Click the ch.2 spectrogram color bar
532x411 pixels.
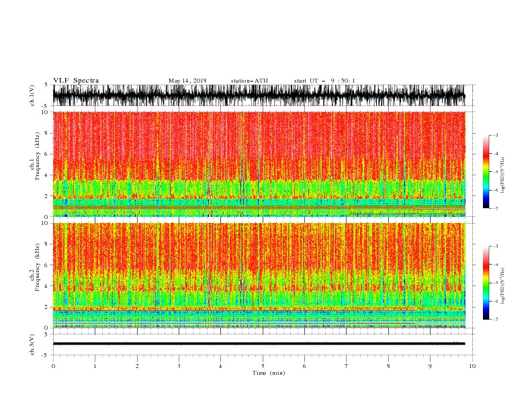pyautogui.click(x=486, y=283)
